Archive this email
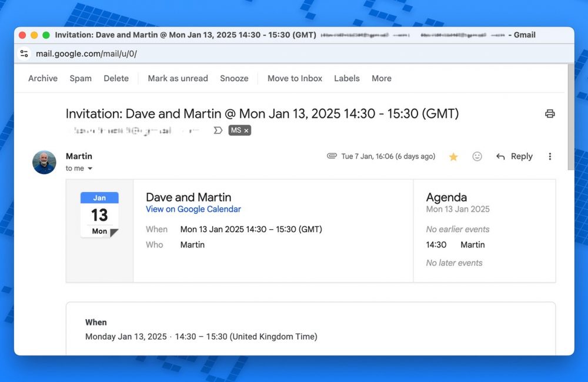The width and height of the screenshot is (588, 382). tap(43, 78)
